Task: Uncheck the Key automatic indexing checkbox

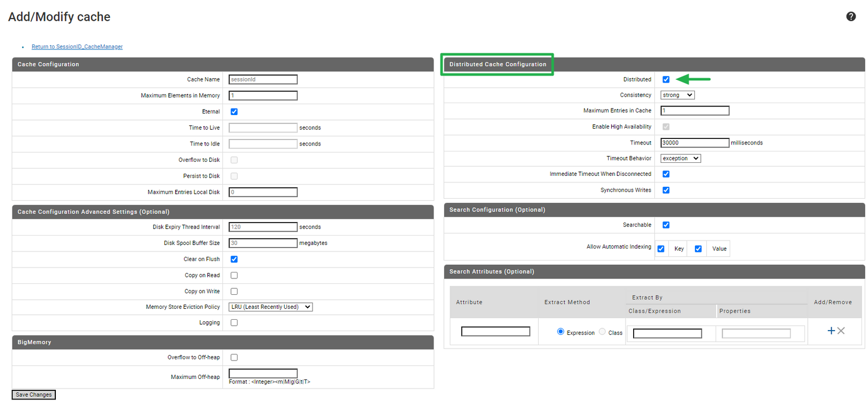Action: tap(661, 249)
